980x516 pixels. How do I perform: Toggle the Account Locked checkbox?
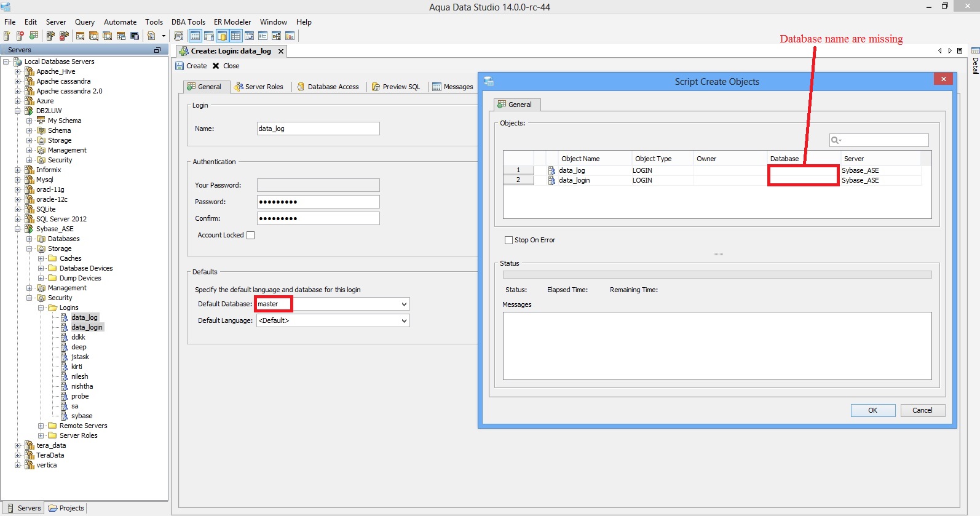click(x=250, y=235)
